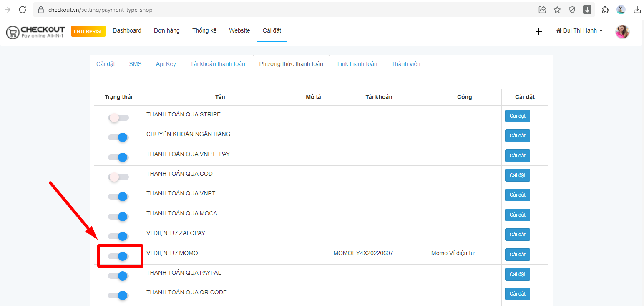Screen dimensions: 644x306
Task: Open the Website menu
Action: point(239,30)
